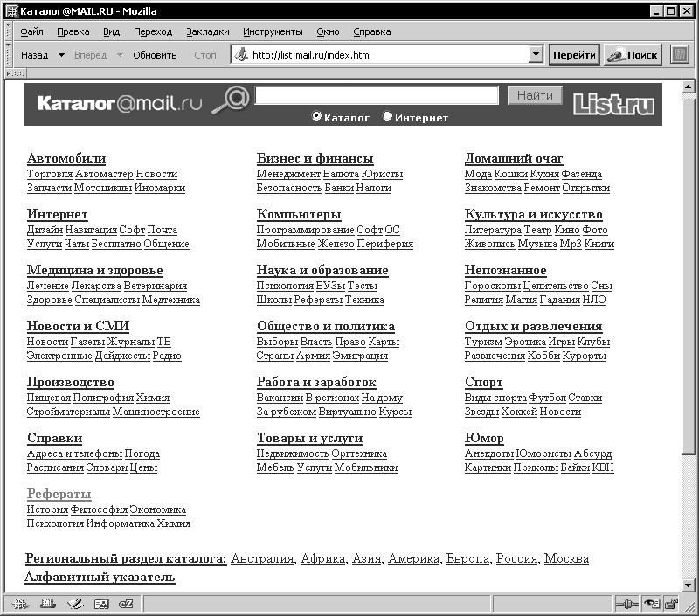This screenshot has width=699, height=616.
Task: Click in the catalog search field
Action: (x=377, y=95)
